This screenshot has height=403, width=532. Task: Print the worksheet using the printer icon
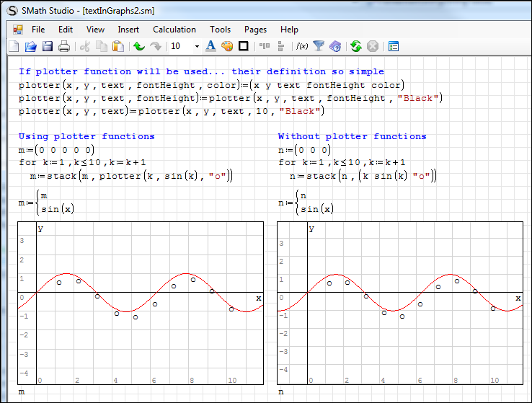64,47
